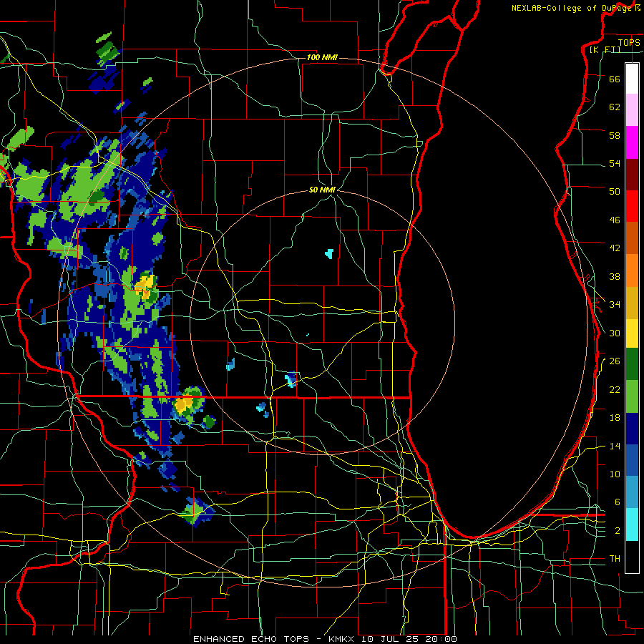Click the bright yellow legend swatch
Screen dimensions: 644x644
(632, 333)
